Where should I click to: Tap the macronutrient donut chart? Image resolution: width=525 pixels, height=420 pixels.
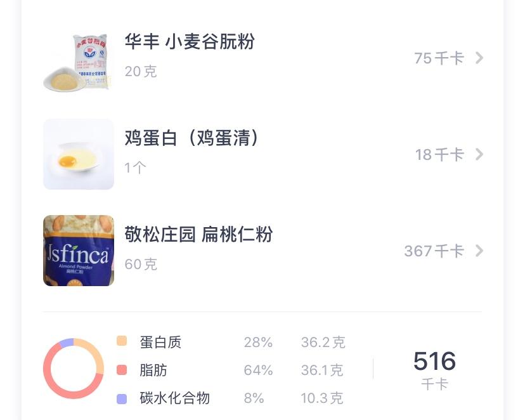tap(74, 369)
